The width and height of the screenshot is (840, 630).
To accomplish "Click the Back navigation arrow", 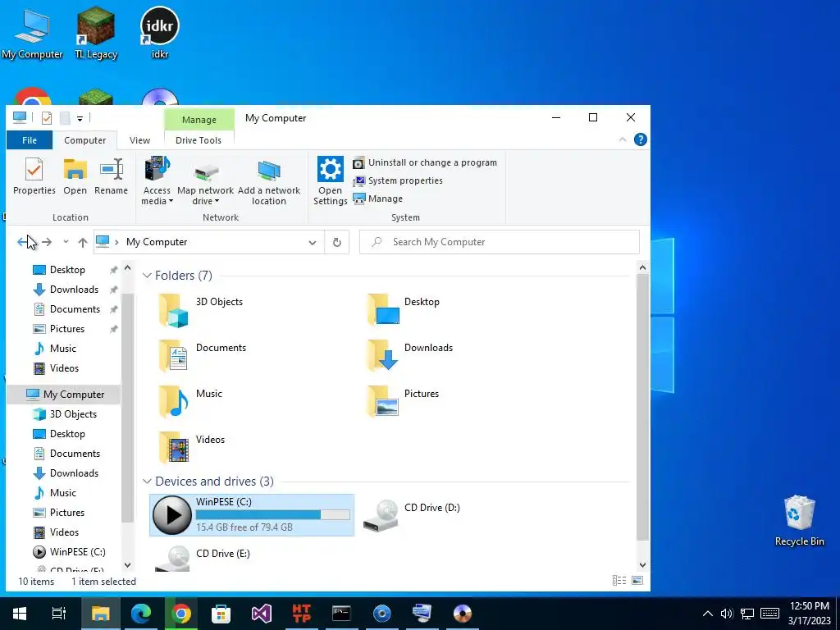I will 22,242.
